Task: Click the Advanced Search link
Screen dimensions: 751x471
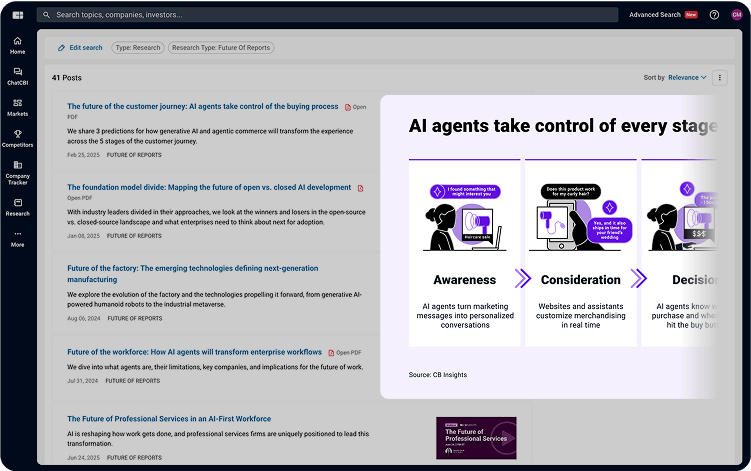Action: (655, 15)
